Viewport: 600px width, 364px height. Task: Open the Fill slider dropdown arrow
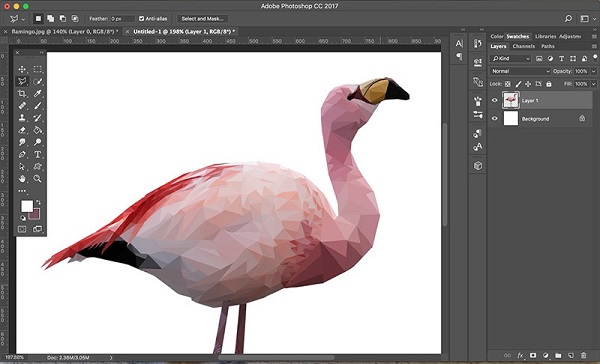point(594,84)
